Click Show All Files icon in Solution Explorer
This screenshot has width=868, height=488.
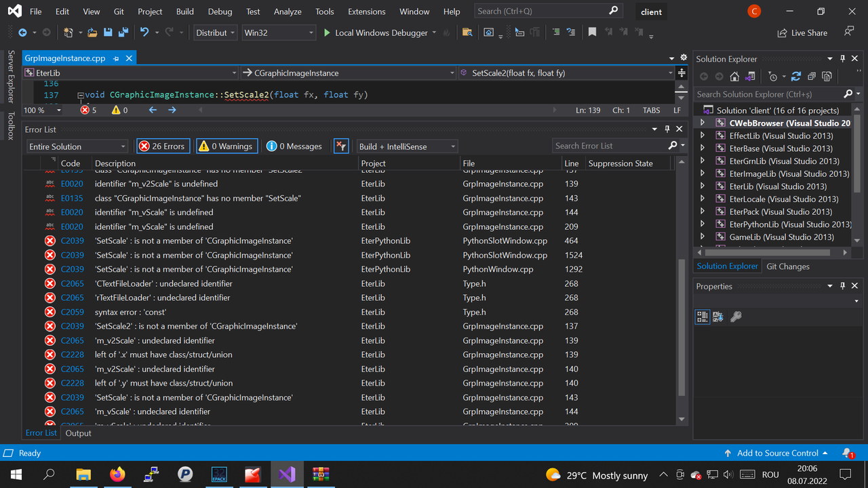827,77
